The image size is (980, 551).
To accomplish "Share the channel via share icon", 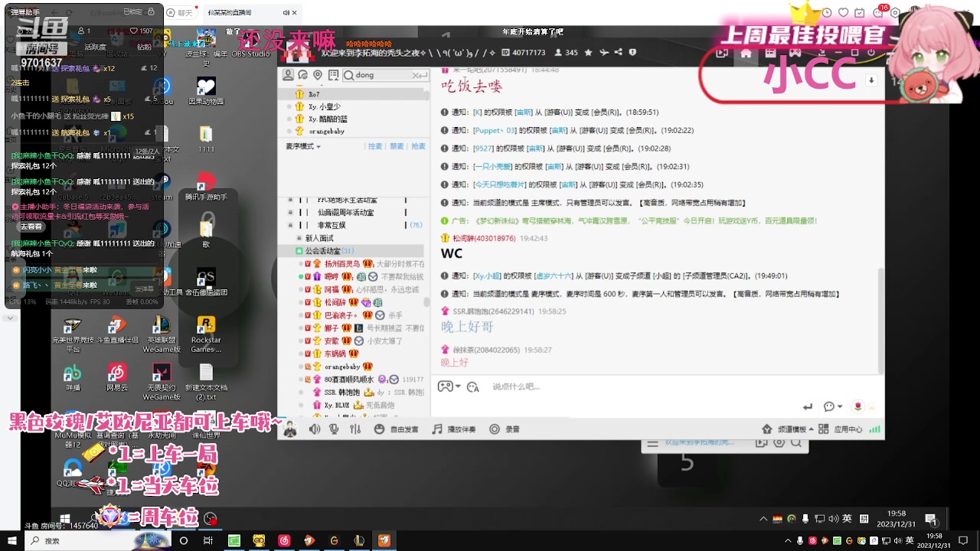I will (x=619, y=53).
